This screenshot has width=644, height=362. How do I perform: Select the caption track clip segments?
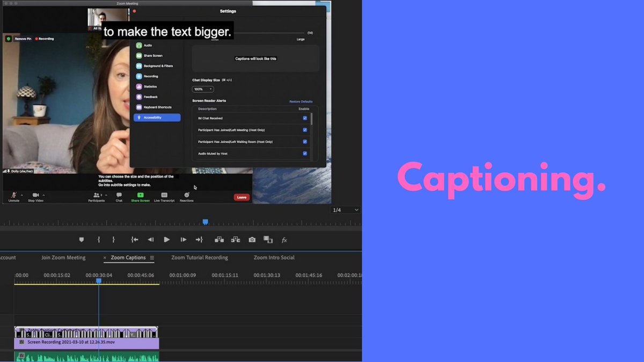[x=86, y=333]
